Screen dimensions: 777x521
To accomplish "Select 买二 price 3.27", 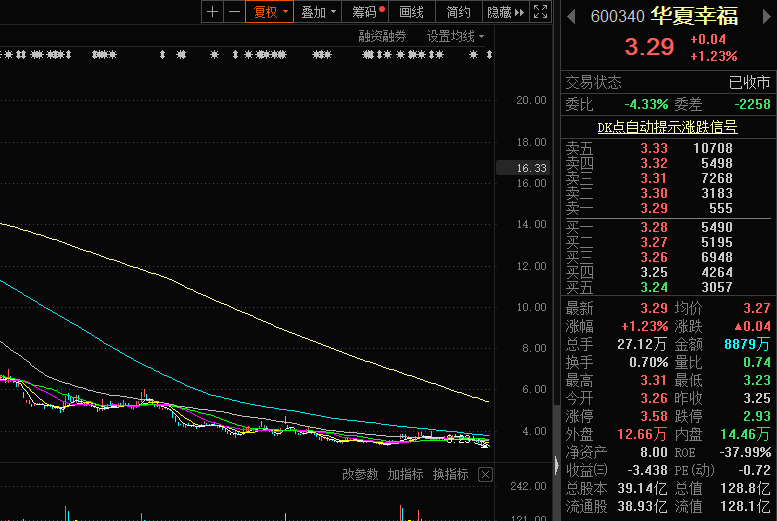I will tap(654, 242).
